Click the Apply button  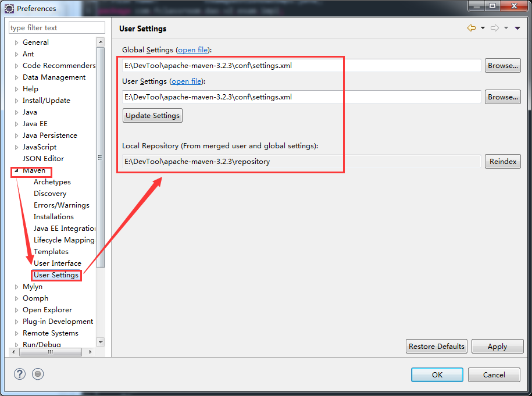click(497, 347)
